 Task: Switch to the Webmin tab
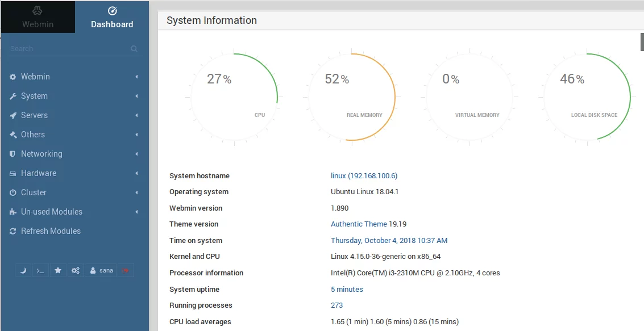(38, 17)
